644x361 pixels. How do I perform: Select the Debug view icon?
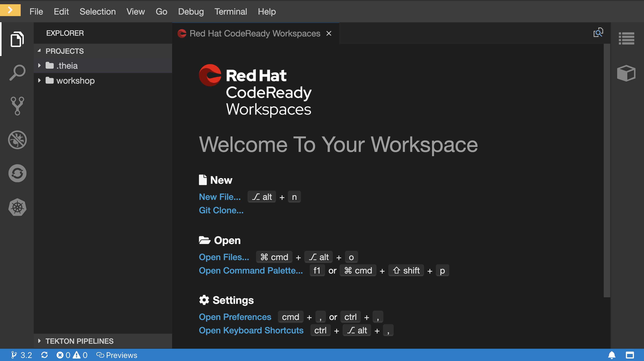[17, 140]
